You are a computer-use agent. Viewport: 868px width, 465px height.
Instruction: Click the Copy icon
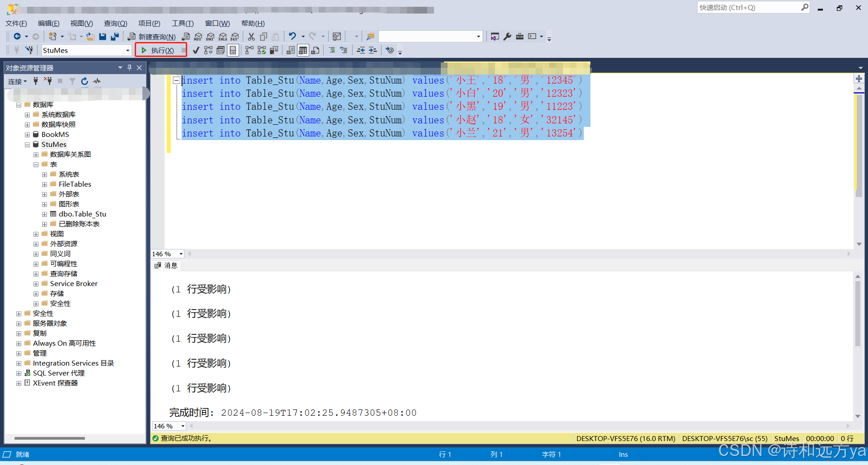[x=264, y=37]
